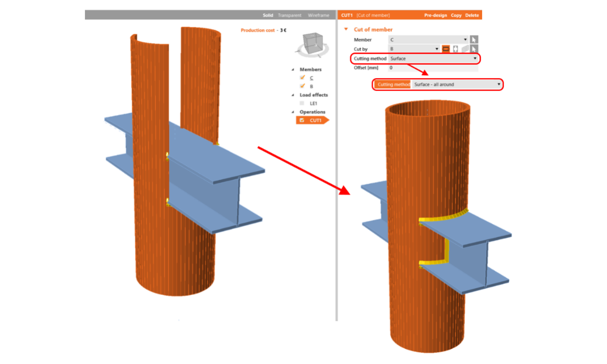
Task: Open the Member dropdown showing C
Action: tap(428, 40)
